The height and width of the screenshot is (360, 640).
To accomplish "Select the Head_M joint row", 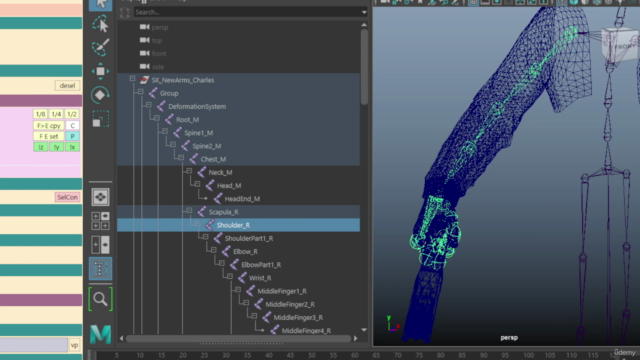I will (x=238, y=186).
